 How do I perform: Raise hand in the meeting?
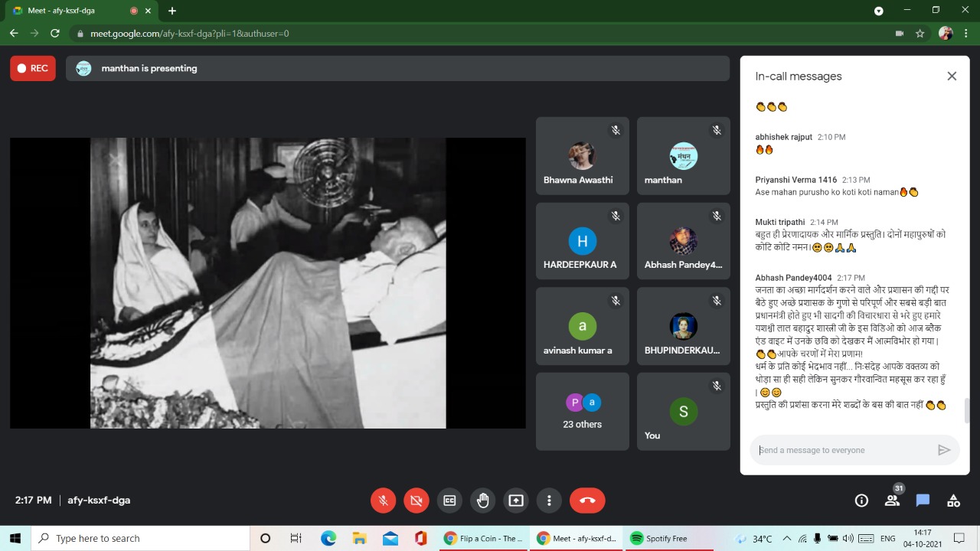[x=482, y=500]
